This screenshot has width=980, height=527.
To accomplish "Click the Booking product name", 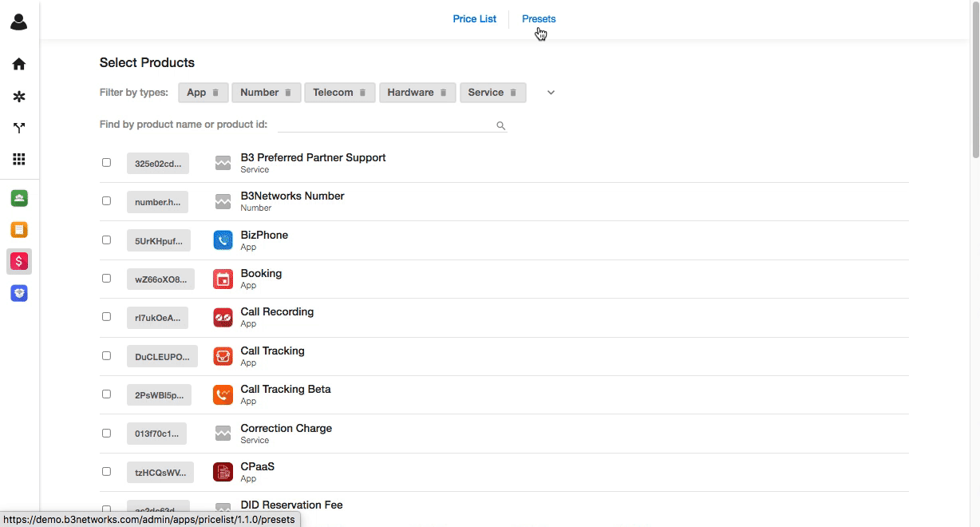I will click(261, 273).
